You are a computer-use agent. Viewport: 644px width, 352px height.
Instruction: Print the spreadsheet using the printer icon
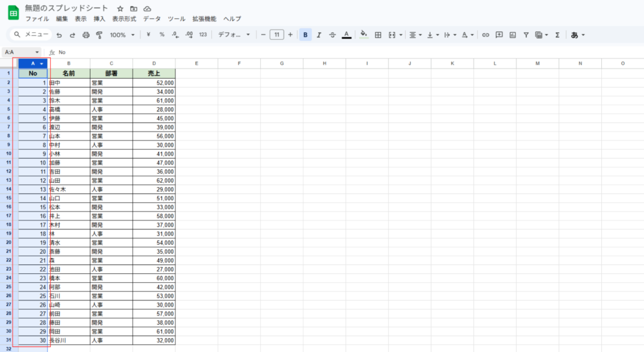coord(86,35)
